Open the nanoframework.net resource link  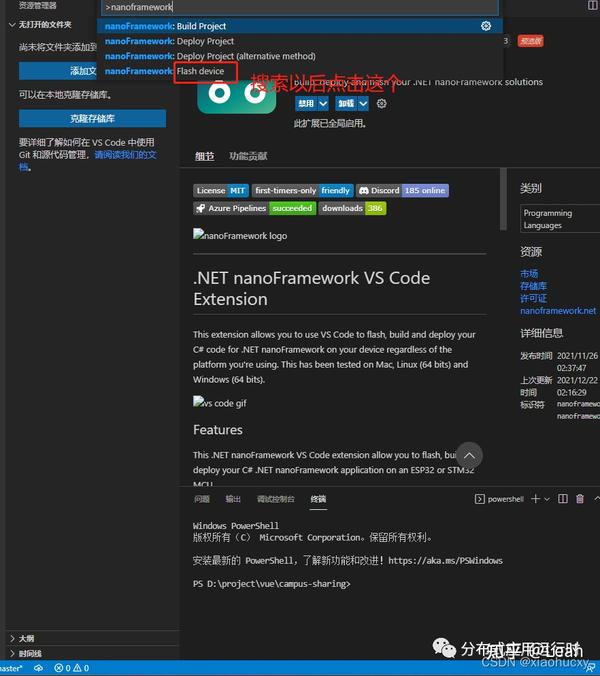(558, 310)
